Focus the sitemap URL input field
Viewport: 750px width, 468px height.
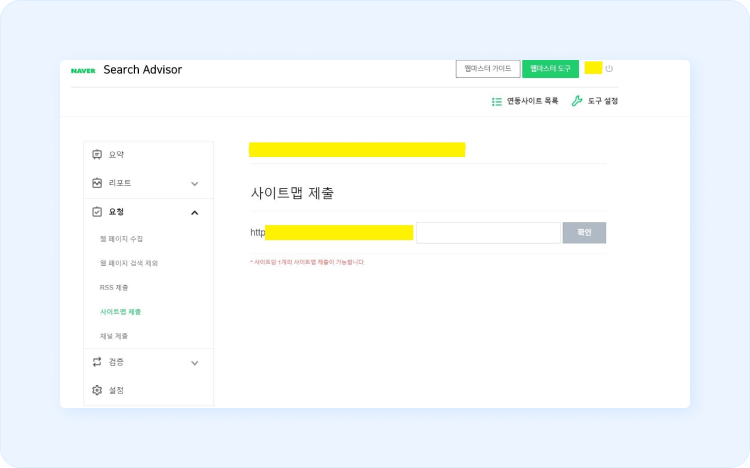point(488,233)
